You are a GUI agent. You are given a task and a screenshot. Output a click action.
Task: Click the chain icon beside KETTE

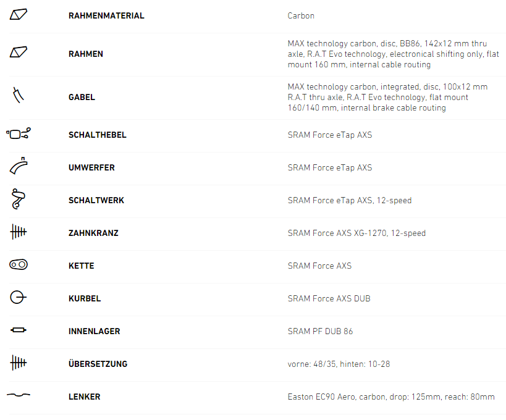pyautogui.click(x=19, y=265)
